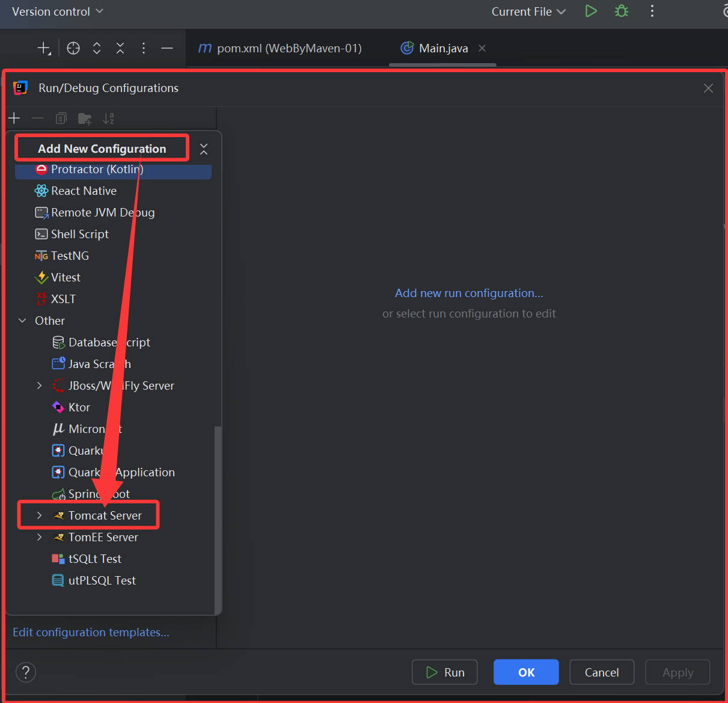728x703 pixels.
Task: Select Quarkus Application configuration type
Action: (x=113, y=472)
